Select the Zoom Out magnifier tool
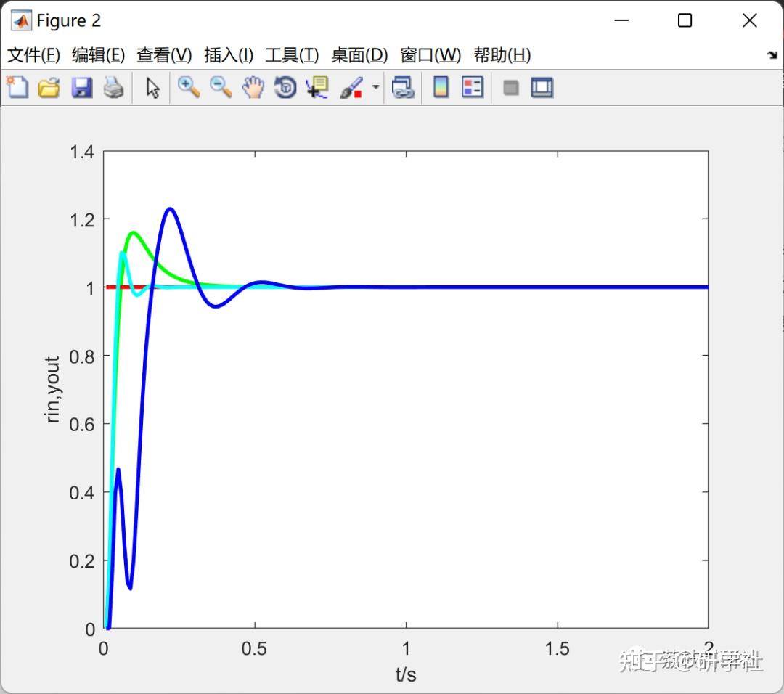 (x=221, y=88)
